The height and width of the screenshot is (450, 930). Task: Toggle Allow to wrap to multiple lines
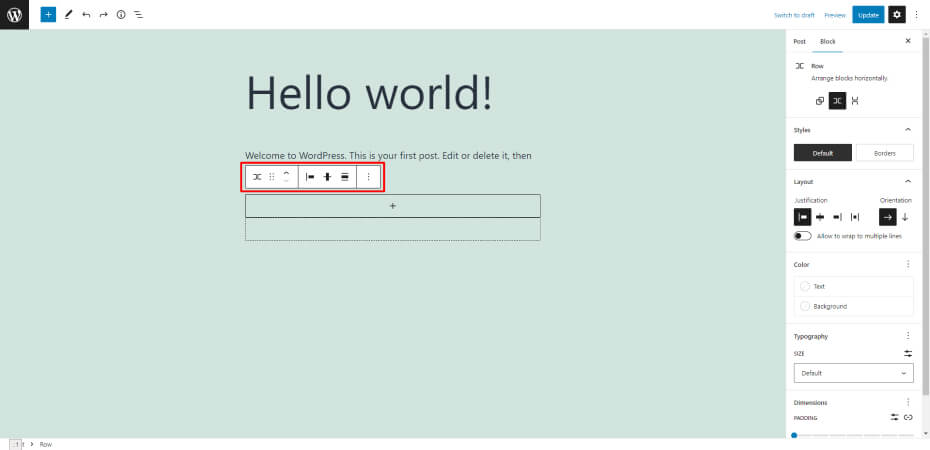click(x=803, y=236)
